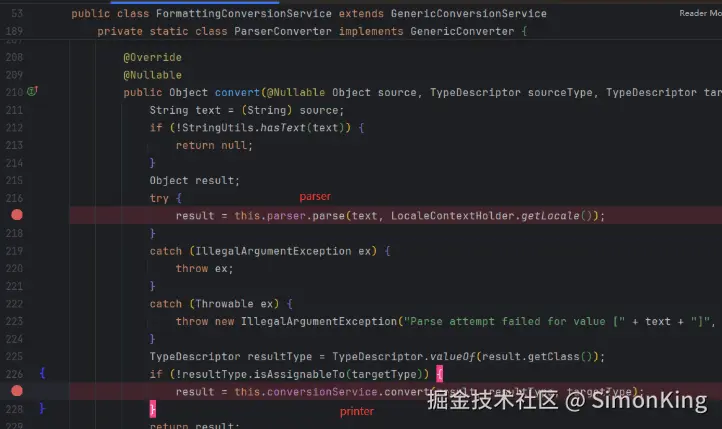722x429 pixels.
Task: Click the blue closing brace fold marker at line 228
Action: coord(42,408)
